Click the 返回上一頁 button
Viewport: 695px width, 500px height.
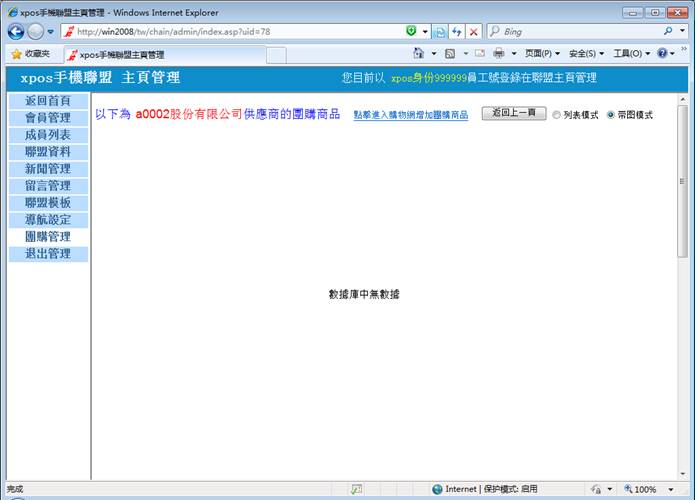tap(513, 114)
